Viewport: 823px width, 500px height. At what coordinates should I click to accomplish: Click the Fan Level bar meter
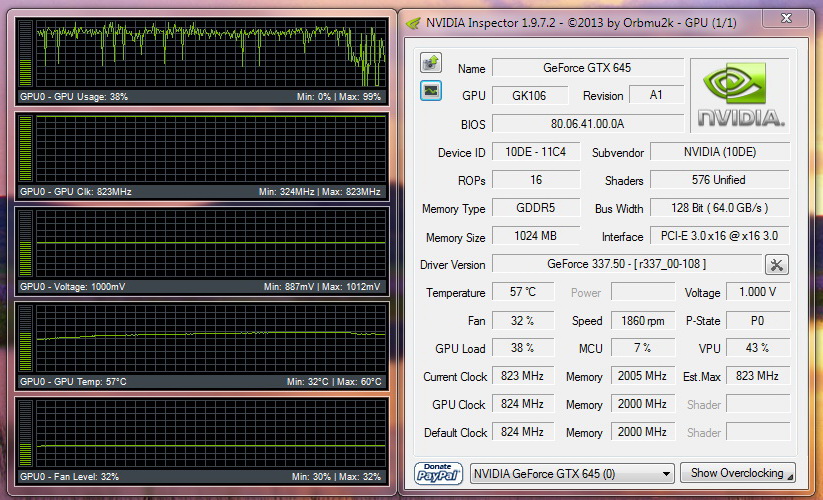(x=26, y=434)
